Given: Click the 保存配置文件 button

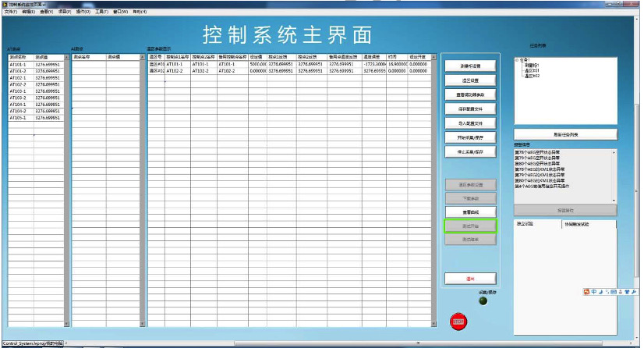Looking at the screenshot, I should point(470,109).
